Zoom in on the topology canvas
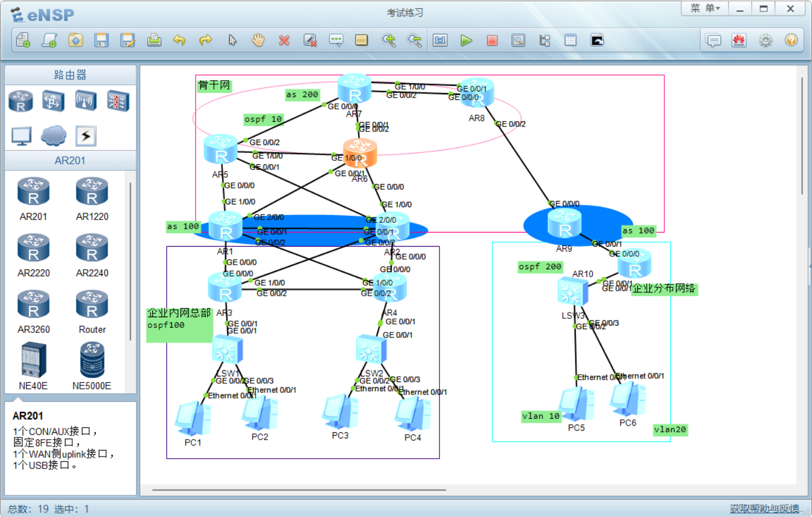The width and height of the screenshot is (812, 517). click(389, 40)
